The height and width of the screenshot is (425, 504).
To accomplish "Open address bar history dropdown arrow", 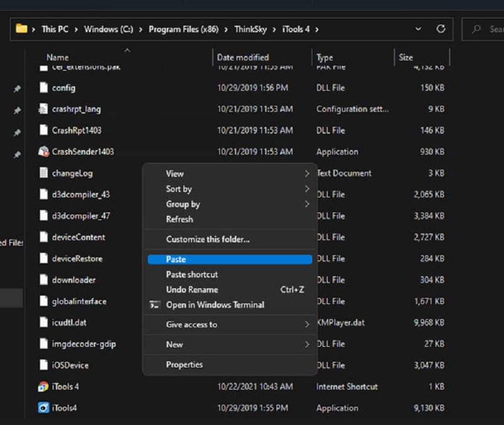I will coord(418,29).
